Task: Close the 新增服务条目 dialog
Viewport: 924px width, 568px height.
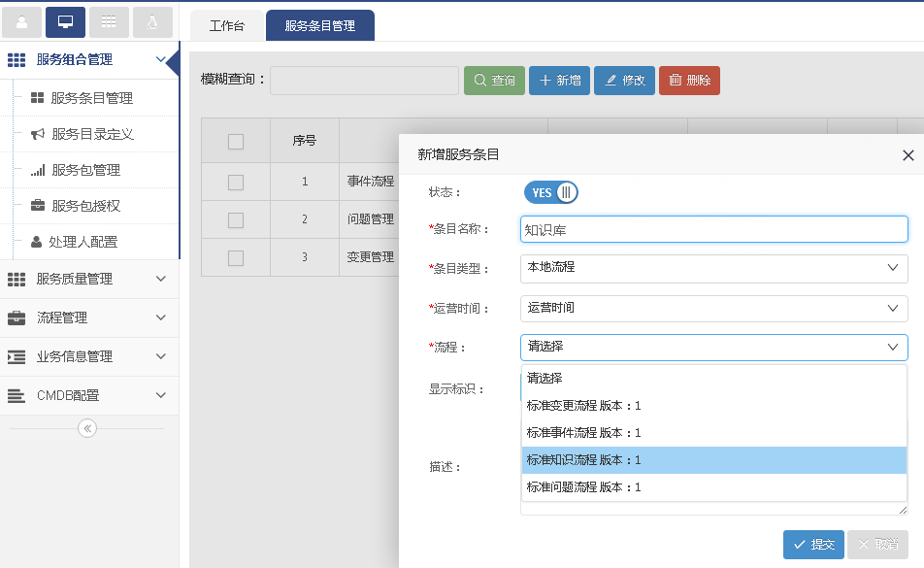Action: 907,155
